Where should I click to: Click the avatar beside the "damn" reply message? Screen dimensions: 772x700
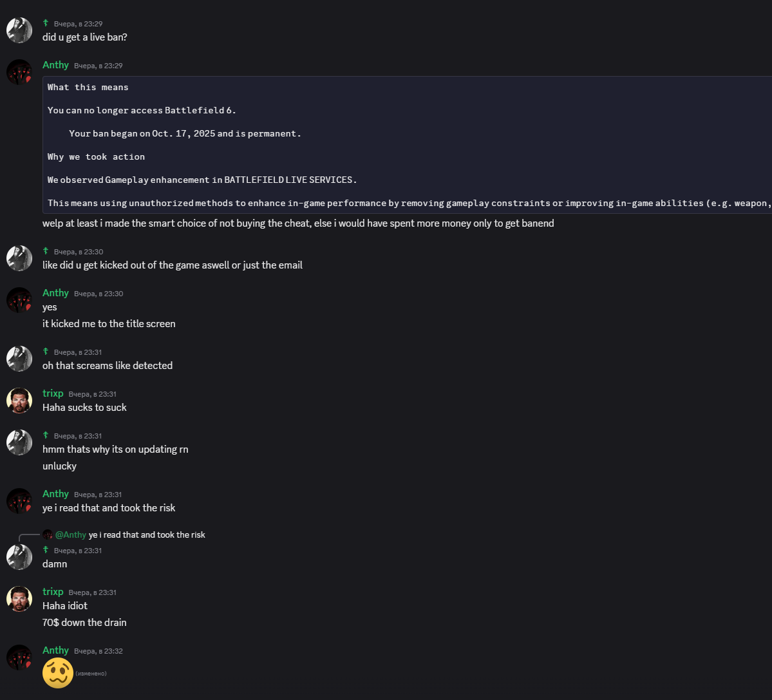(x=19, y=557)
